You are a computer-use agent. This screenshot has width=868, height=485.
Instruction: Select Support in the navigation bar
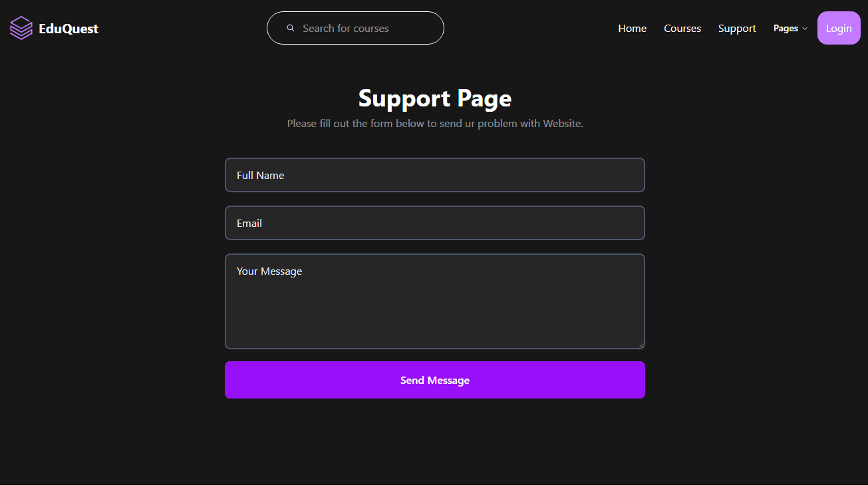coord(737,29)
